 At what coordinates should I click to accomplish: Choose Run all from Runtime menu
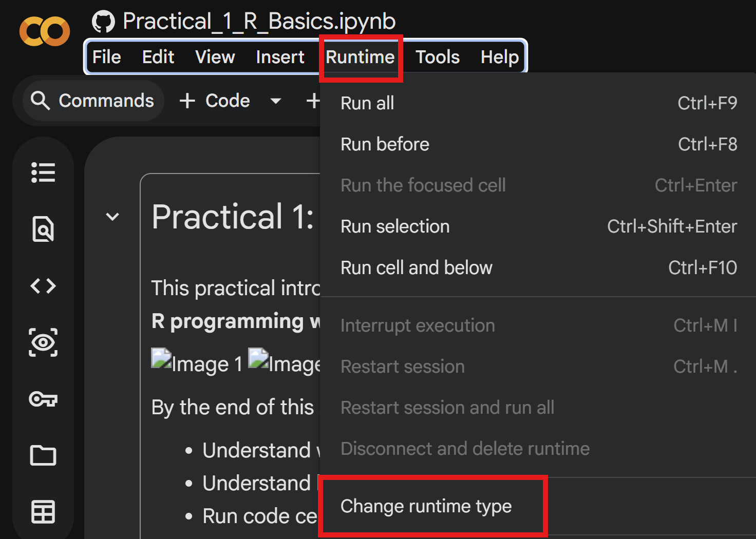click(x=367, y=103)
